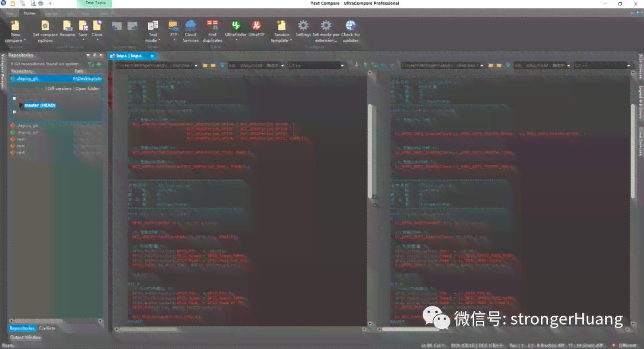Open left pane encoding dropdown
Image resolution: width=644 pixels, height=349 pixels.
pyautogui.click(x=283, y=66)
